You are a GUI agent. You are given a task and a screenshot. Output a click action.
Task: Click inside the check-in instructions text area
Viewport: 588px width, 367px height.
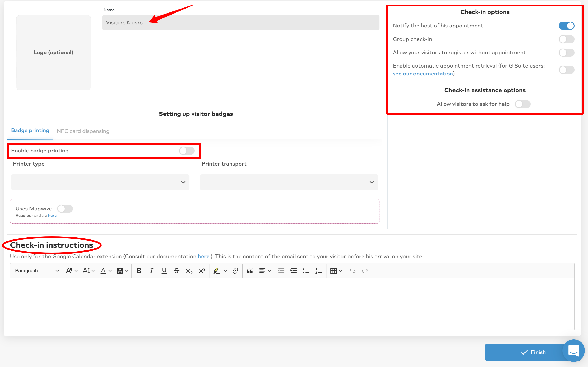click(x=292, y=304)
